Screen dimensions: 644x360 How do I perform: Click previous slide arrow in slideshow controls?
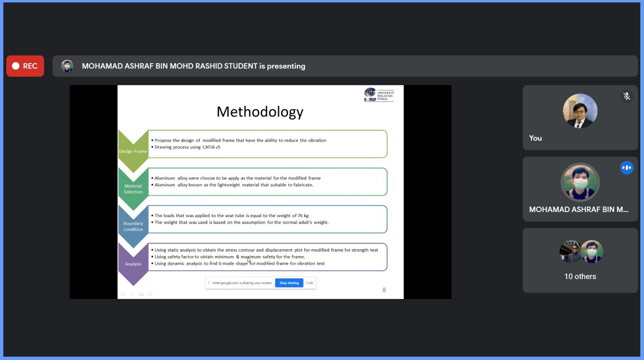click(x=122, y=294)
